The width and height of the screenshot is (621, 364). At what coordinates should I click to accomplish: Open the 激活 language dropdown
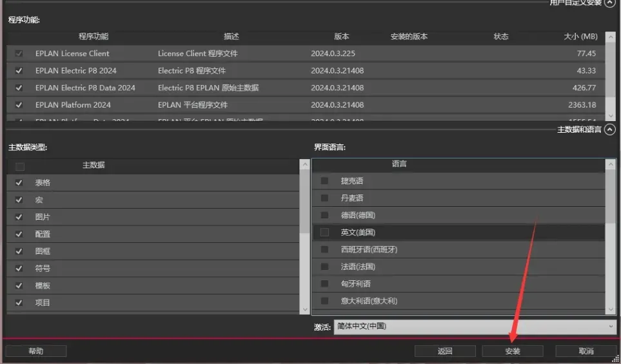pos(475,327)
